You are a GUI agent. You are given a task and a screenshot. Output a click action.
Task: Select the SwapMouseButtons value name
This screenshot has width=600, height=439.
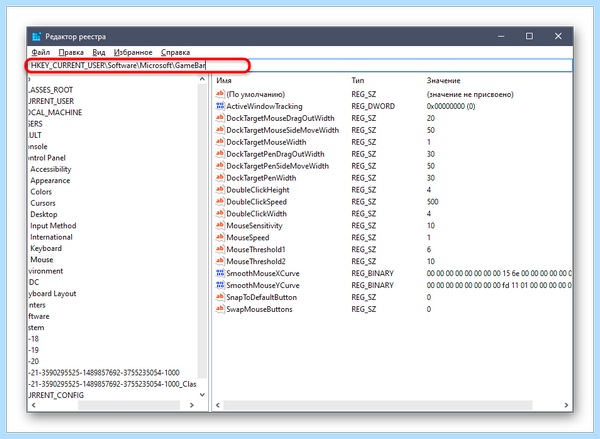point(259,309)
